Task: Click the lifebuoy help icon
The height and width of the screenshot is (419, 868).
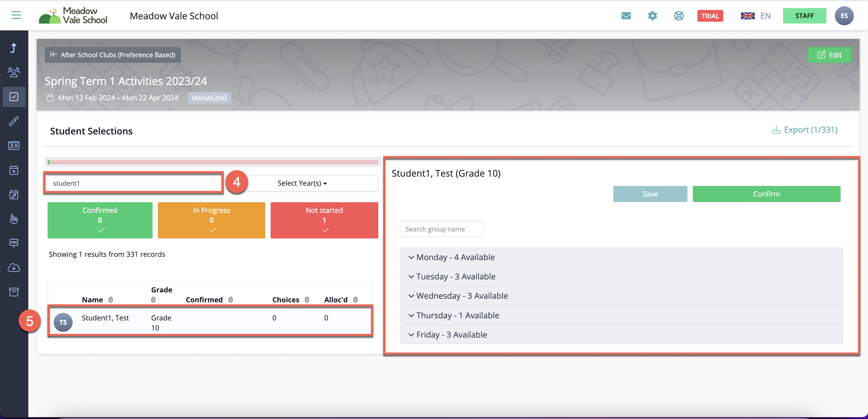Action: click(x=678, y=16)
